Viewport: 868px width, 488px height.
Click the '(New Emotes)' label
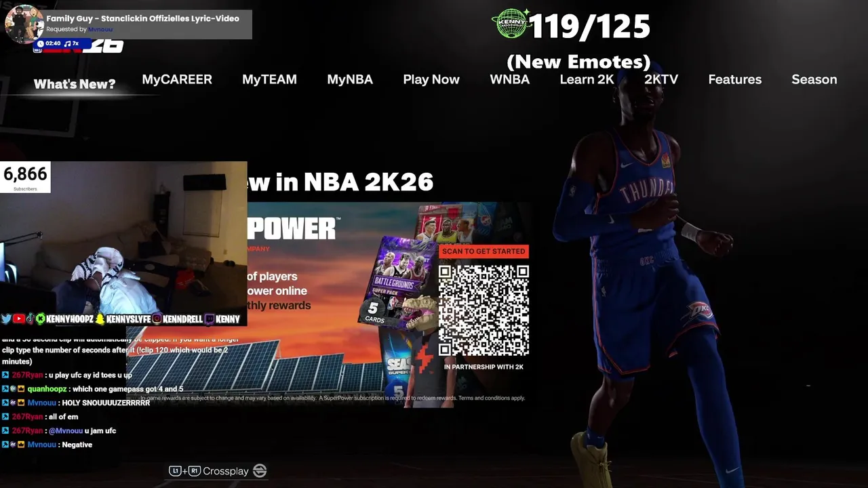(x=578, y=62)
